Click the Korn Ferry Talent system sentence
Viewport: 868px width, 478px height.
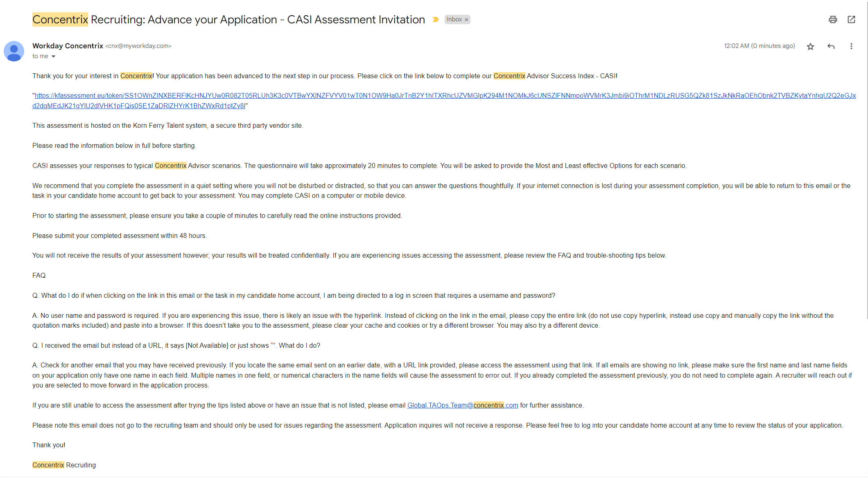coord(168,125)
